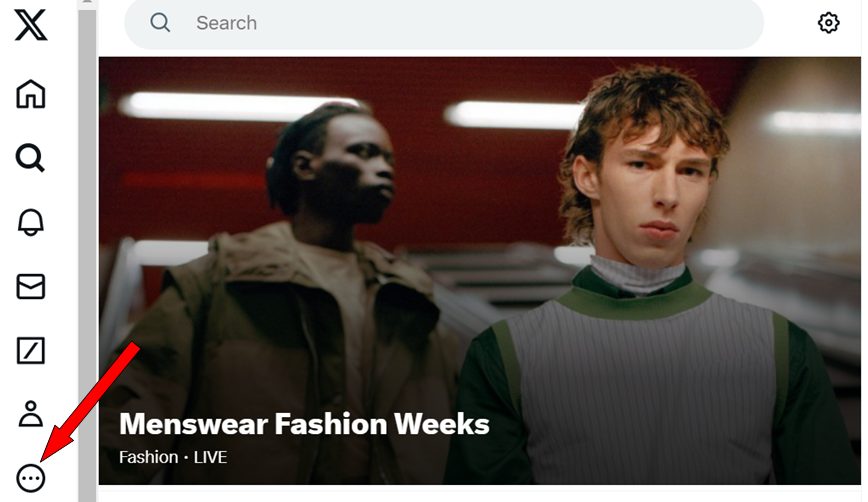Open Explore settings gear icon
868x502 pixels.
[x=828, y=23]
